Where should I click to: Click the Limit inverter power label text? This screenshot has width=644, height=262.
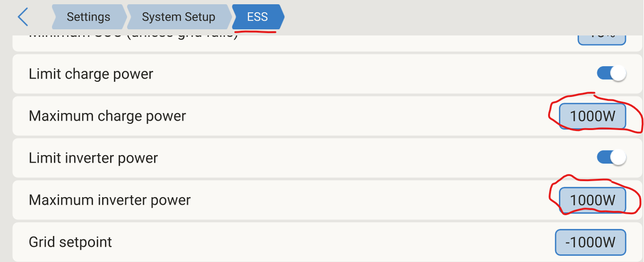93,158
